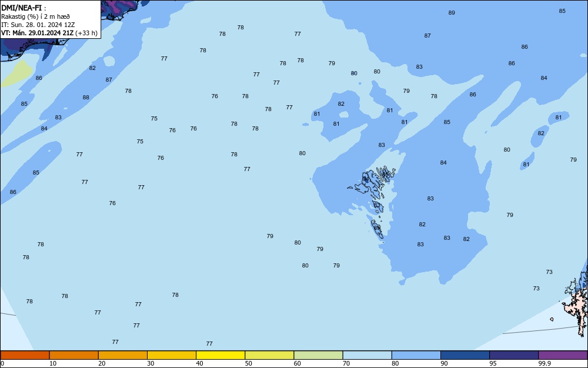Select the 'IT: Sun. 28. 01. 2024 12Z' line
This screenshot has height=368, width=588.
pyautogui.click(x=38, y=25)
